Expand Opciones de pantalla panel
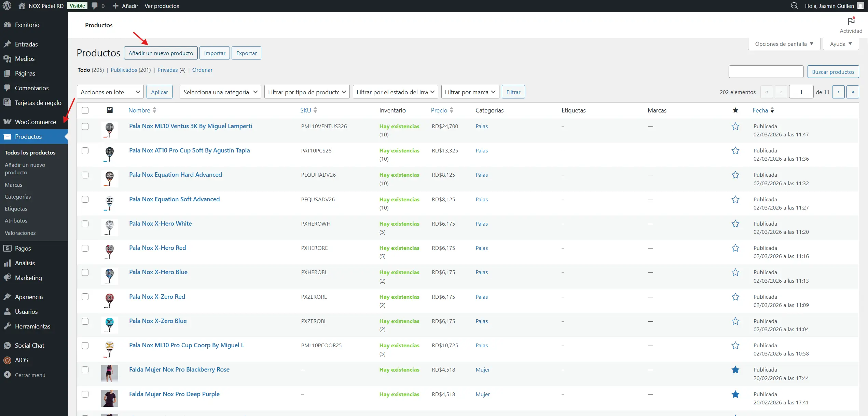This screenshot has height=416, width=868. (784, 44)
